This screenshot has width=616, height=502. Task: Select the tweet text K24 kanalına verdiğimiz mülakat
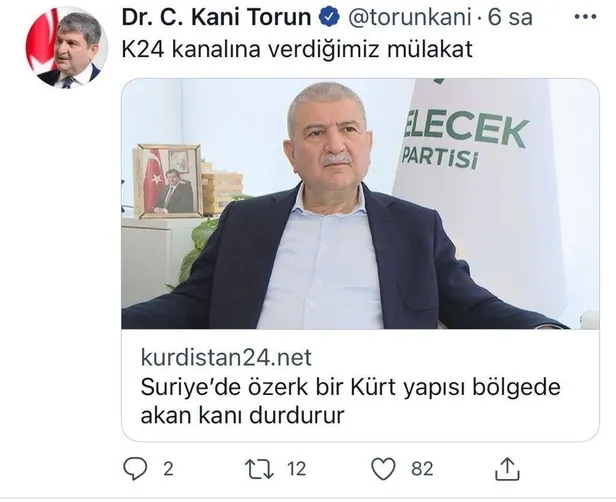[297, 50]
